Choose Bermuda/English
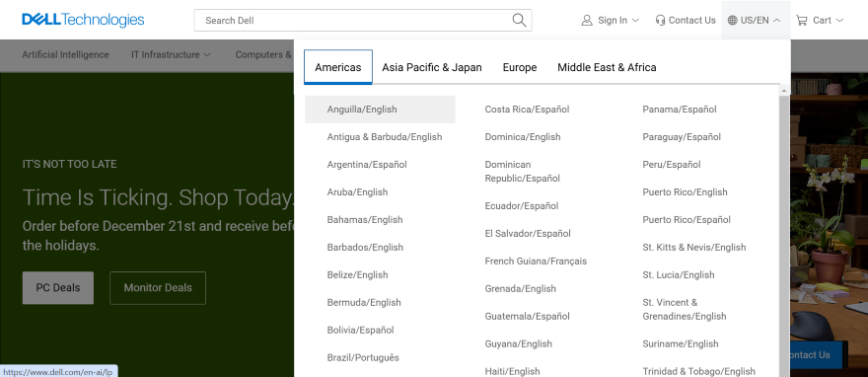Image resolution: width=868 pixels, height=377 pixels. coord(364,303)
